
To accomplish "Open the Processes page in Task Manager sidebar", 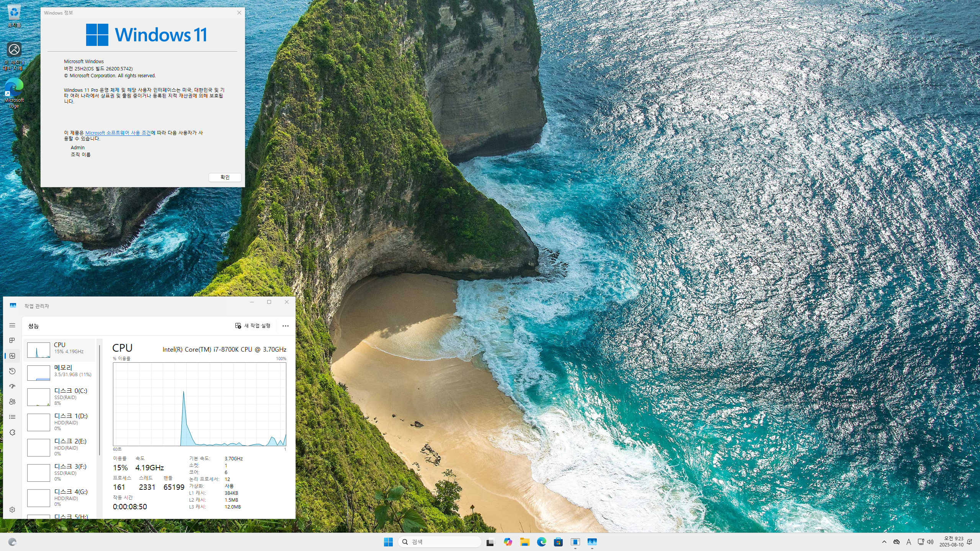I will (12, 341).
